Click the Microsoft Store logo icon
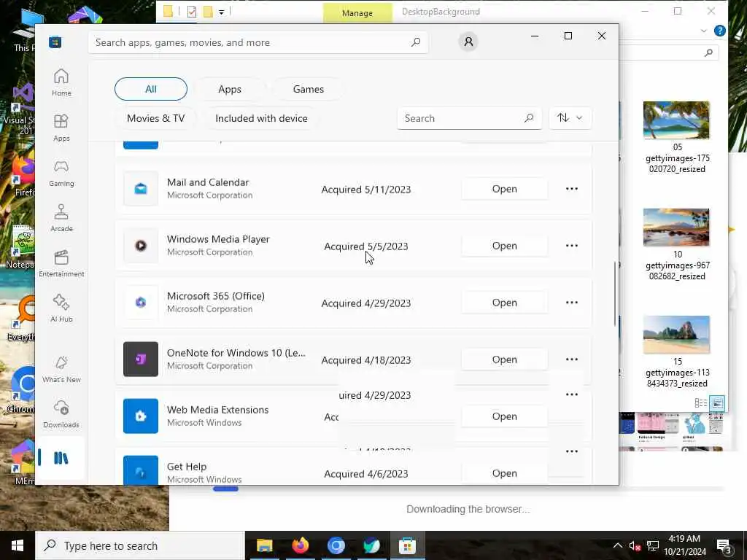Viewport: 747px width, 560px height. pos(55,42)
